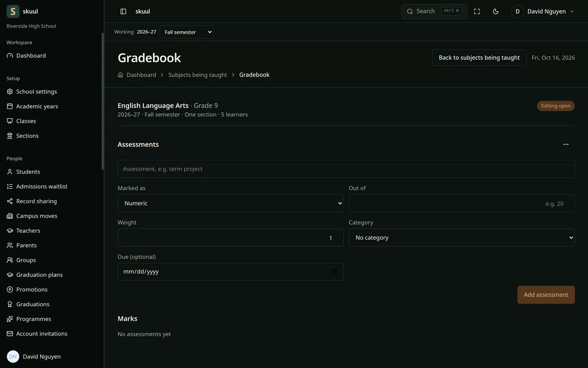This screenshot has height=368, width=588.
Task: Go to Academic years
Action: click(37, 106)
